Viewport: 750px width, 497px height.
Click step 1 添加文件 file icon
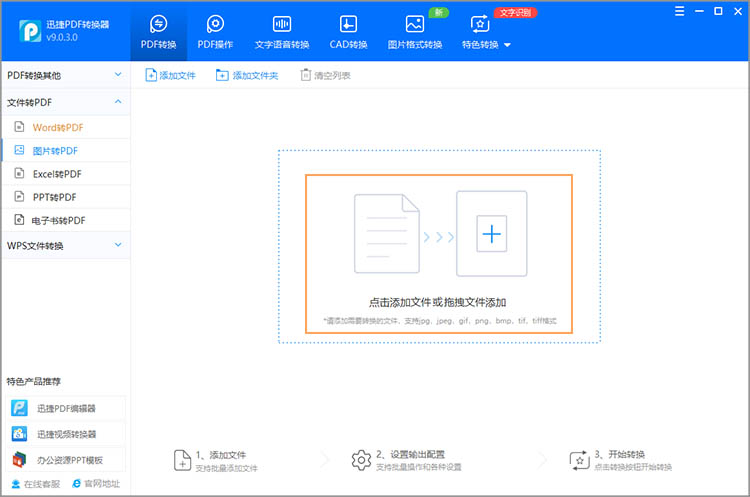pos(182,460)
